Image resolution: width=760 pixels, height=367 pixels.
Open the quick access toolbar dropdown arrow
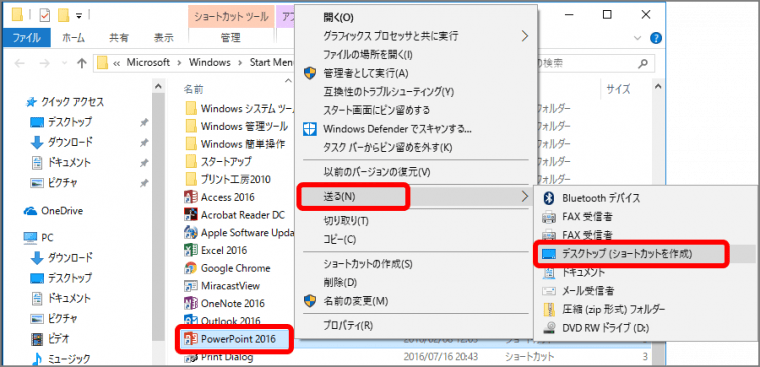[79, 16]
